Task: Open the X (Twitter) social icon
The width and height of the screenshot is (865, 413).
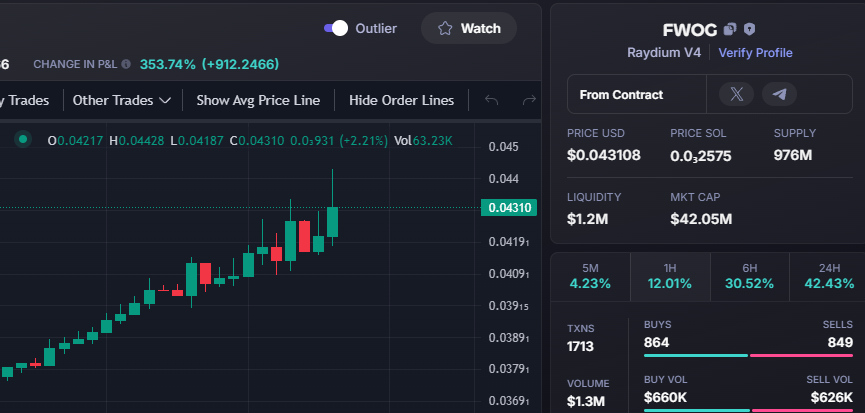Action: coord(736,94)
